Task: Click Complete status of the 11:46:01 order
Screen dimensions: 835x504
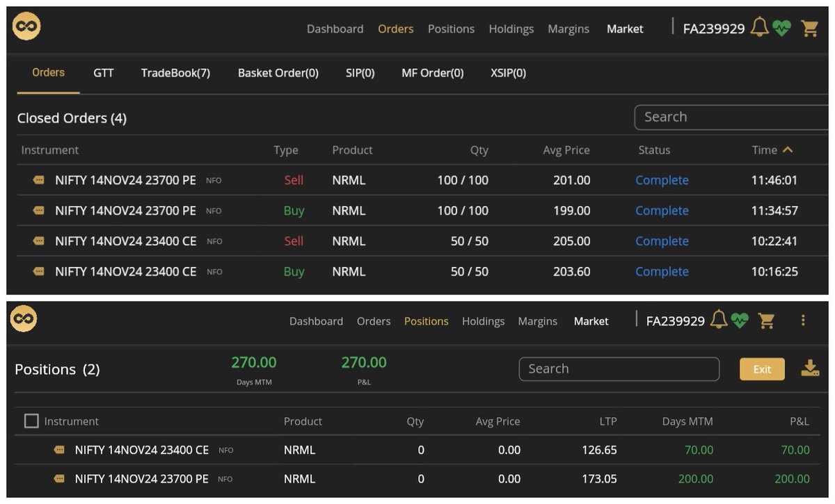Action: 662,180
